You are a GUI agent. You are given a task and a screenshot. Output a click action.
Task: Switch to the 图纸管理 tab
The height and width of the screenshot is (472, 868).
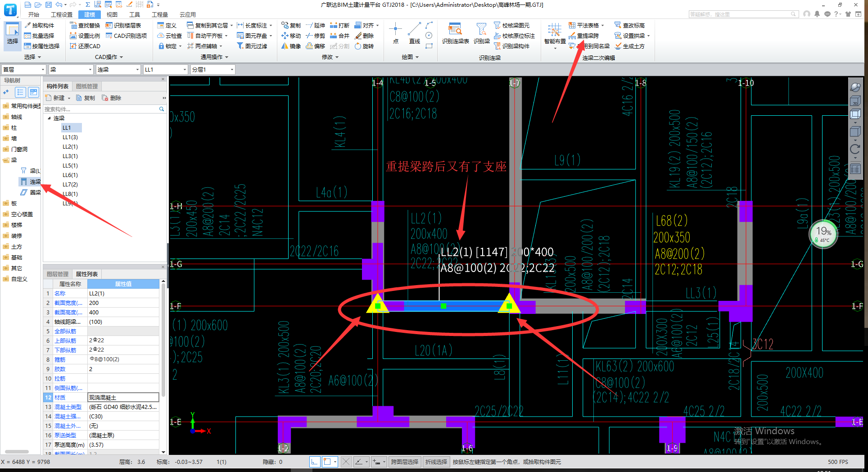(87, 86)
